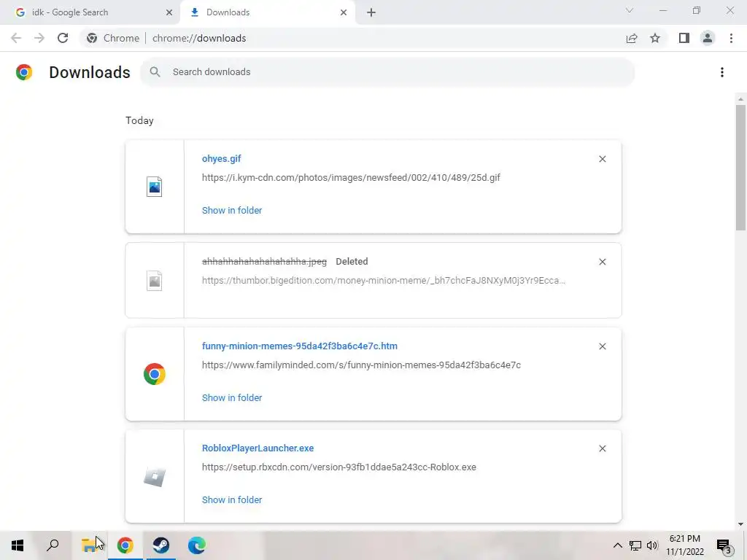Open the network status tray icon
Viewport: 747px width, 560px height.
coord(635,545)
